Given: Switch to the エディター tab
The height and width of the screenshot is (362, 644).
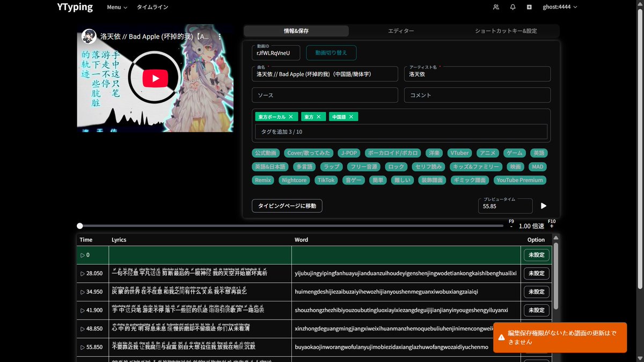Looking at the screenshot, I should coord(401,31).
